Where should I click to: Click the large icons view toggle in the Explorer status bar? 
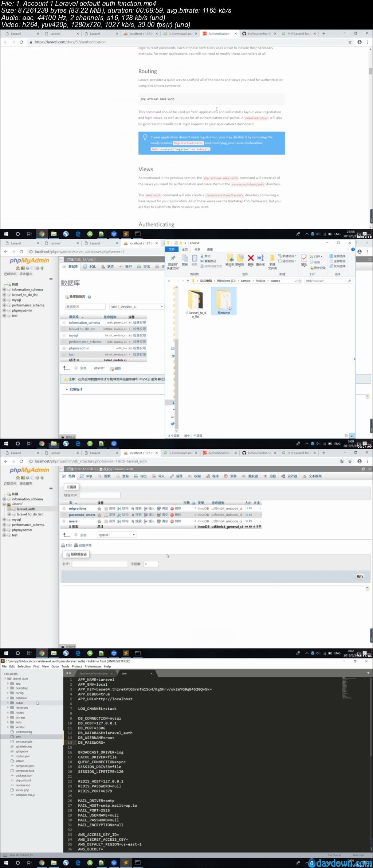point(352,436)
